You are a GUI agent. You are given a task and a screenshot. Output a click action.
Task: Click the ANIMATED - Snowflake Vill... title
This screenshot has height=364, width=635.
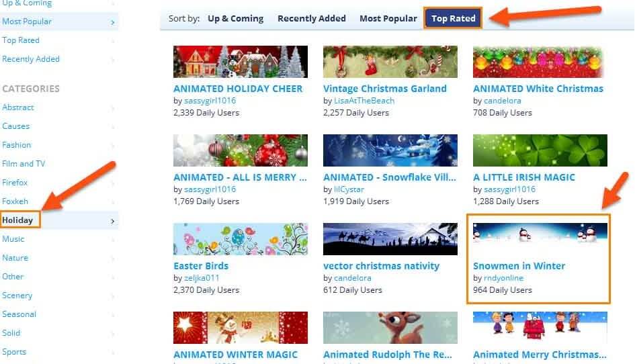[390, 177]
